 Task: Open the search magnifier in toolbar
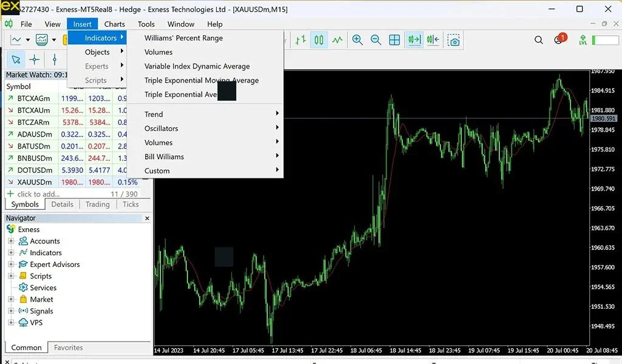(x=539, y=40)
